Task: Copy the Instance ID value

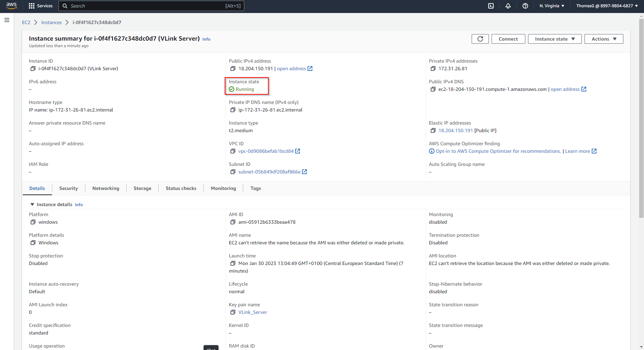Action: coord(33,68)
